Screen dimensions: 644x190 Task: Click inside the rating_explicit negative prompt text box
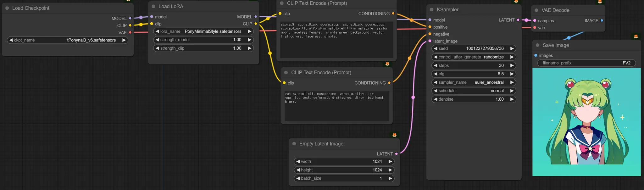[337, 106]
